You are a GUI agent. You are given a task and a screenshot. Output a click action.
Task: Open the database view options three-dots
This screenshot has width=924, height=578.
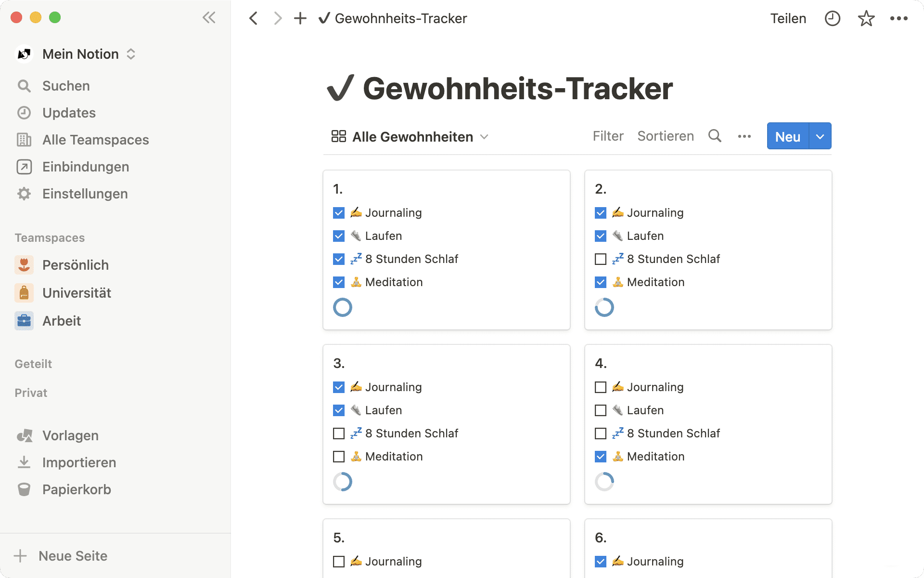(x=744, y=136)
